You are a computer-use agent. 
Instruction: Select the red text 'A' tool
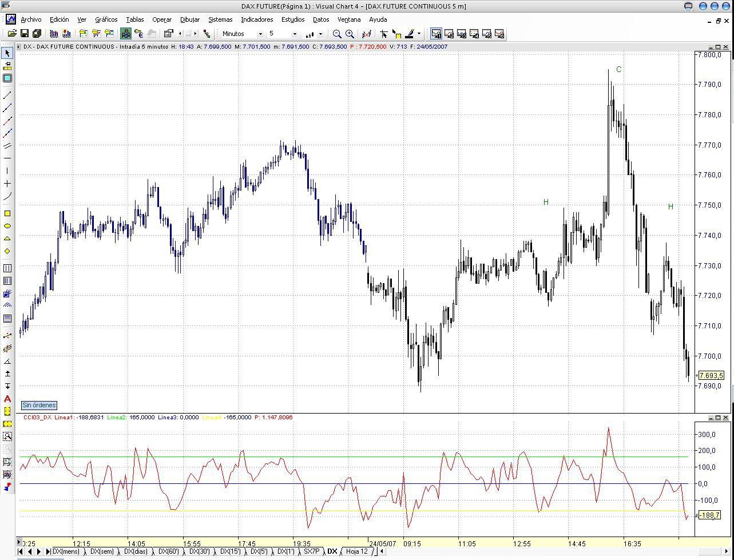click(x=7, y=399)
